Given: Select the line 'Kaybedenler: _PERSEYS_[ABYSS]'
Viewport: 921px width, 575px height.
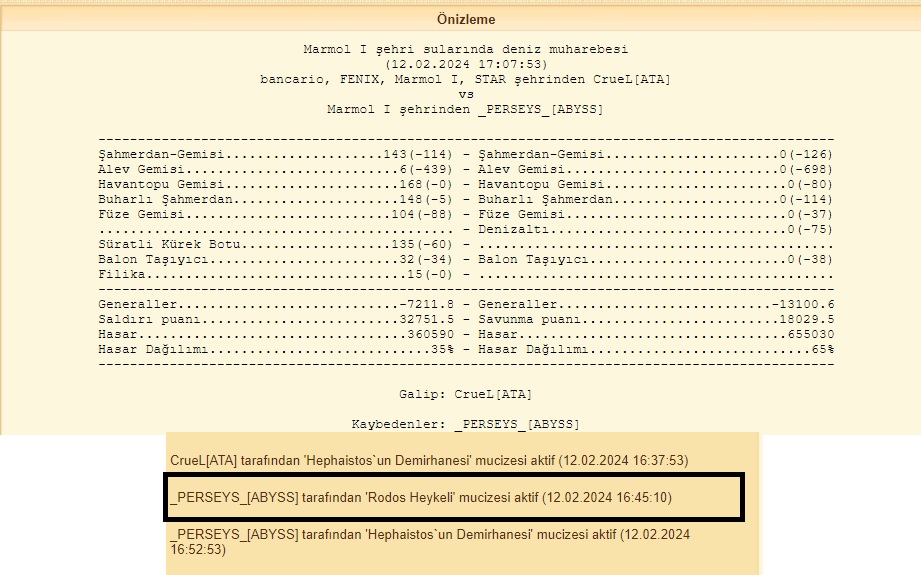Looking at the screenshot, I should pyautogui.click(x=466, y=424).
